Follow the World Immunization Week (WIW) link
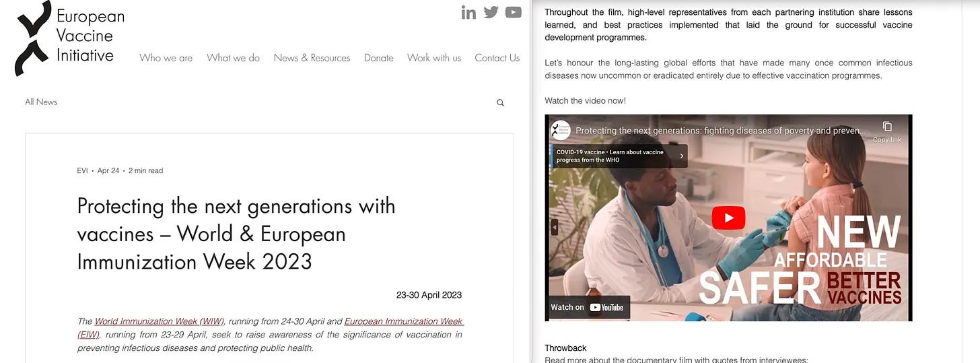This screenshot has height=363, width=980. (x=160, y=321)
